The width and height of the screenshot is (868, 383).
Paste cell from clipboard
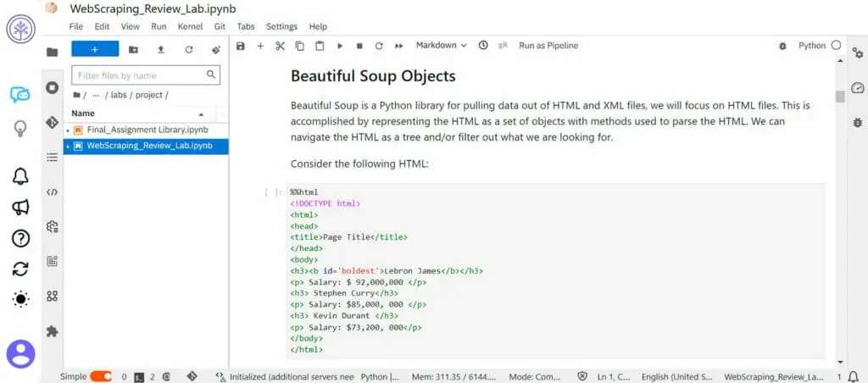tap(320, 46)
